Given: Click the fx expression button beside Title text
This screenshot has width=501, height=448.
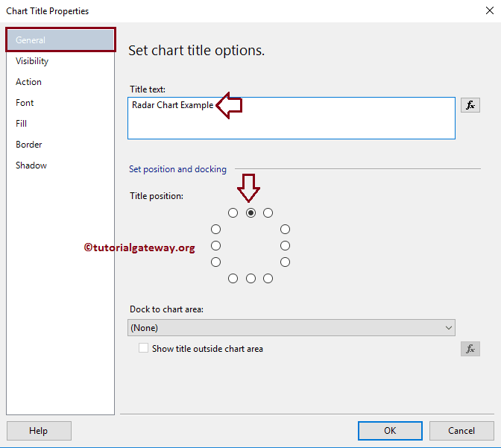Looking at the screenshot, I should 470,105.
